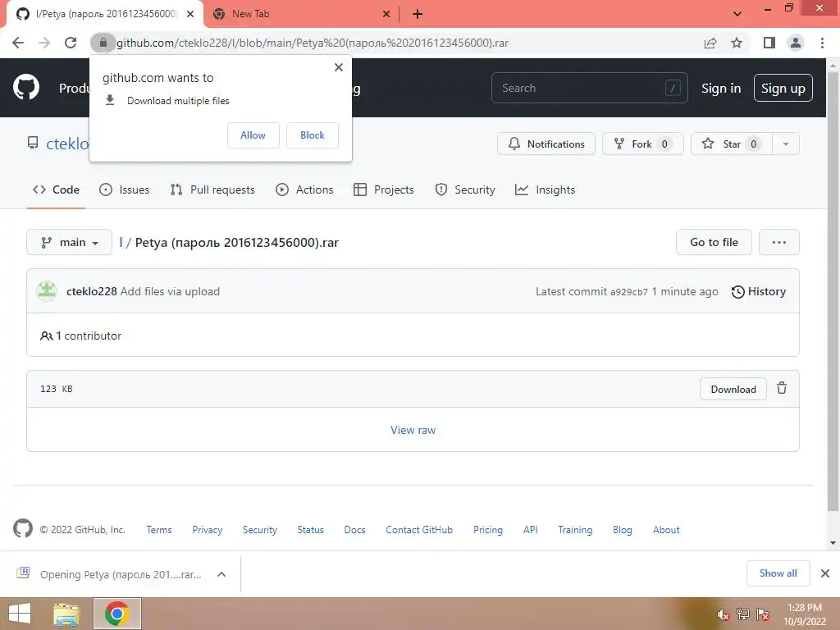This screenshot has height=630, width=840.
Task: Click Show all downloads button
Action: [778, 573]
